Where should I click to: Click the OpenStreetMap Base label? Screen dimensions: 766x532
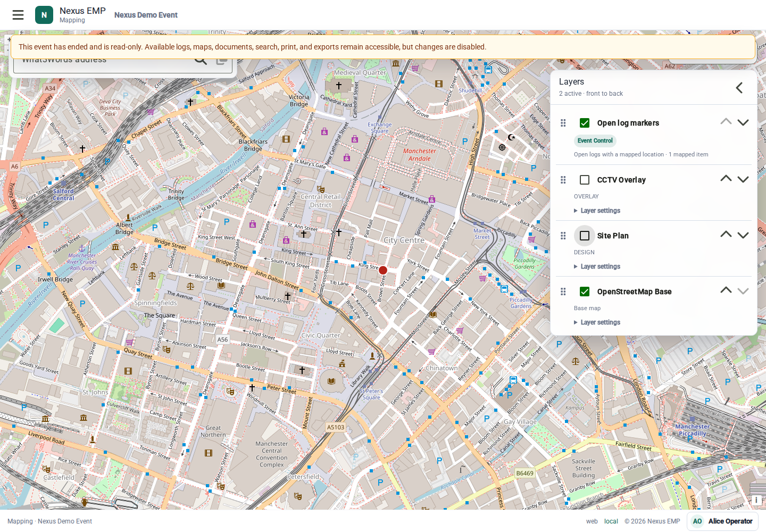pyautogui.click(x=635, y=292)
